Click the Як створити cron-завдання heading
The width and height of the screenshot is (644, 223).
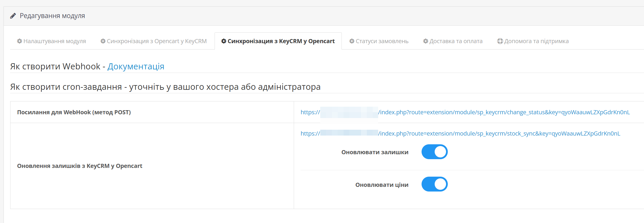165,87
